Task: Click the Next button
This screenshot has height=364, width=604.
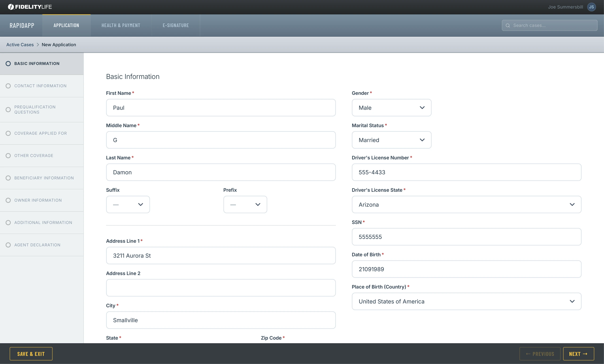Action: [x=579, y=354]
